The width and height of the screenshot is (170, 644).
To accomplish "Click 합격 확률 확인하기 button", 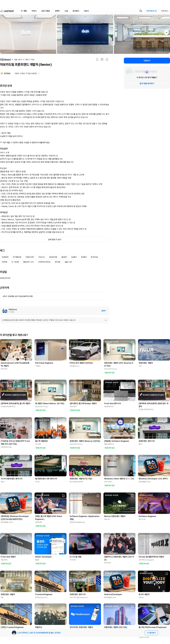I will pyautogui.click(x=147, y=83).
